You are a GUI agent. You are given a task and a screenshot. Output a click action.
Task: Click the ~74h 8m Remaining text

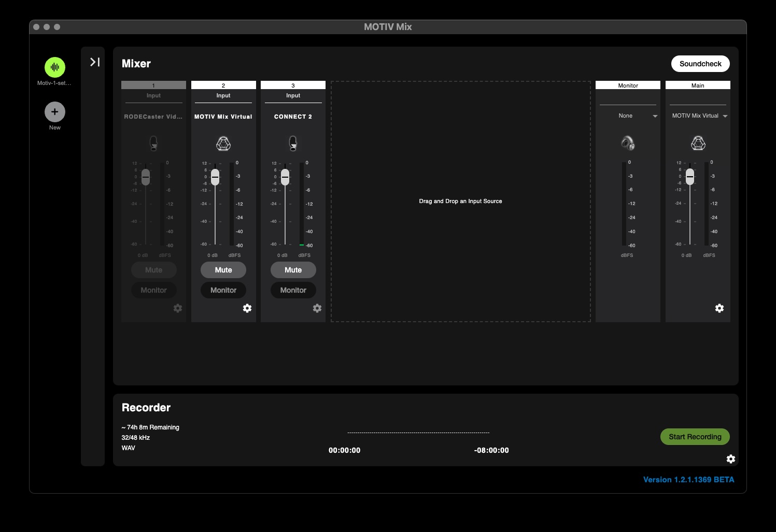tap(150, 427)
